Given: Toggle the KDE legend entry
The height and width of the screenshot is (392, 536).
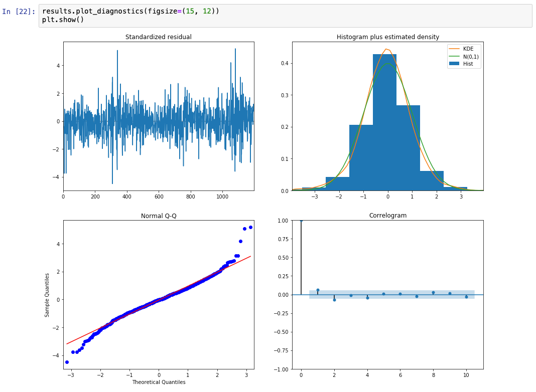Looking at the screenshot, I should pyautogui.click(x=468, y=49).
